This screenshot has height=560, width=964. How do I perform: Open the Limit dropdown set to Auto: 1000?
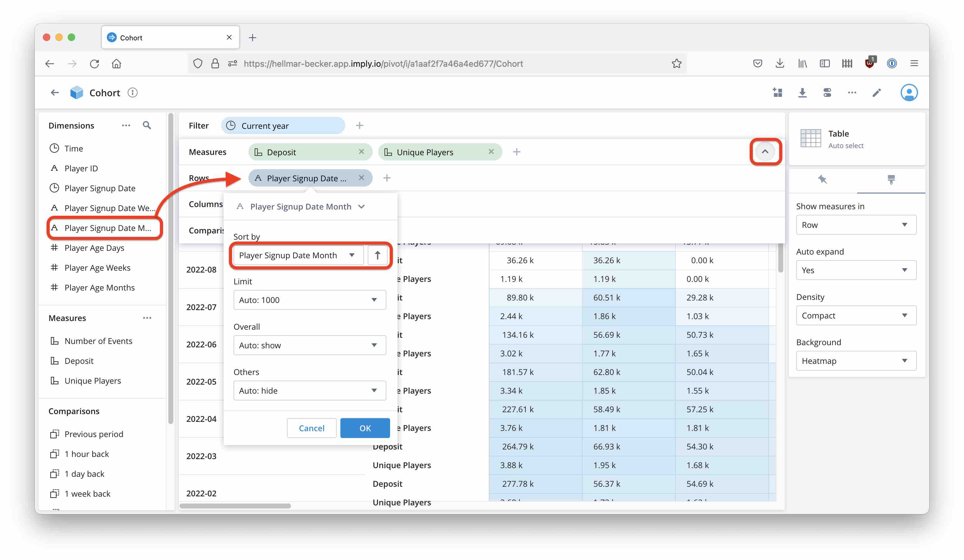pos(309,300)
